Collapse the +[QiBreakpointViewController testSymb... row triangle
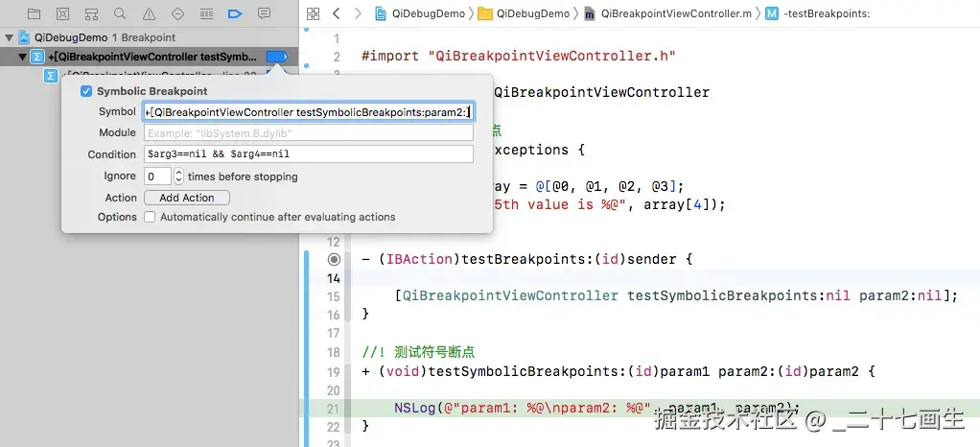 click(x=22, y=57)
